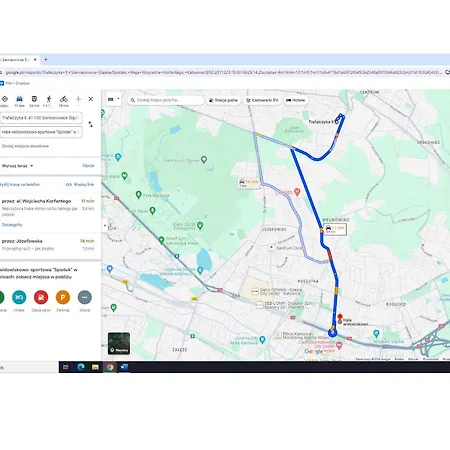
Task: Edit the destination Hala widowiskowo-sportowa Spodek field
Action: pyautogui.click(x=41, y=132)
